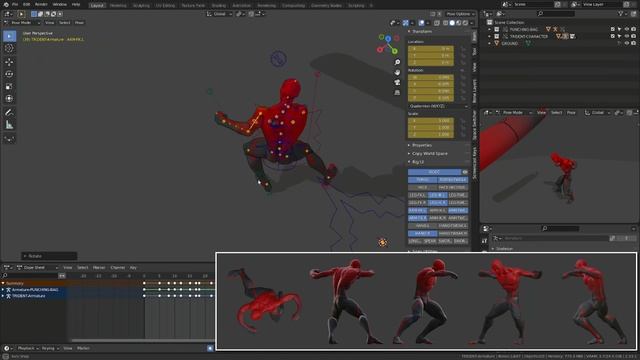Viewport: 640px width, 360px height.
Task: Open Global transform orientation dropdown in main viewport
Action: (x=219, y=14)
